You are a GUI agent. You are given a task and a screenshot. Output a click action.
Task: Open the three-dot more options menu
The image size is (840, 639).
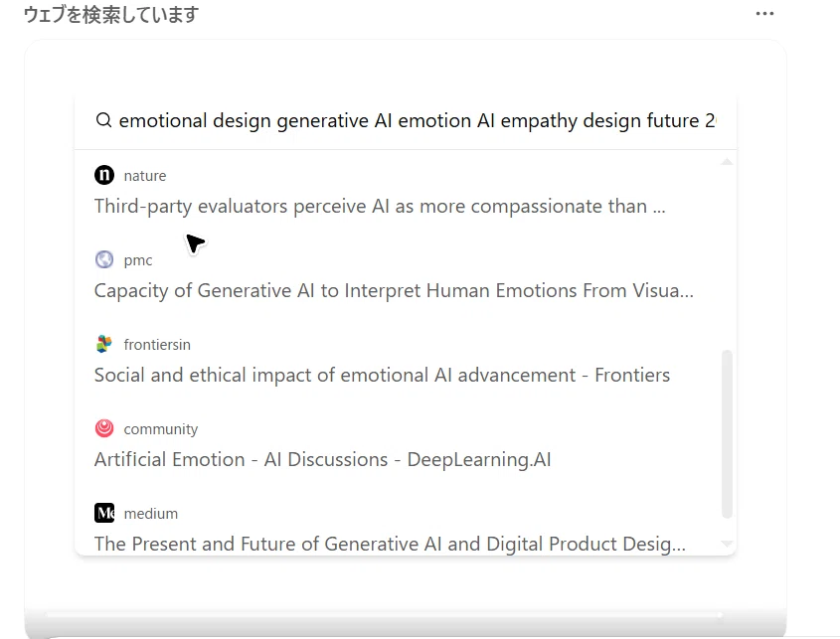coord(764,13)
